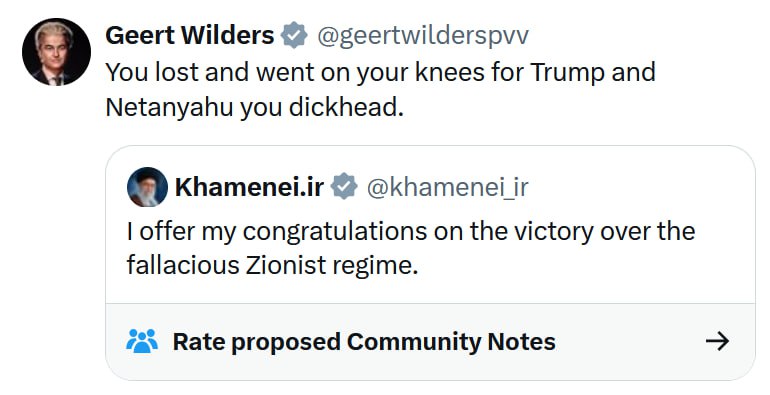Click the word "victory" in quoted tweet
Screen dimensions: 770x395
(554, 232)
